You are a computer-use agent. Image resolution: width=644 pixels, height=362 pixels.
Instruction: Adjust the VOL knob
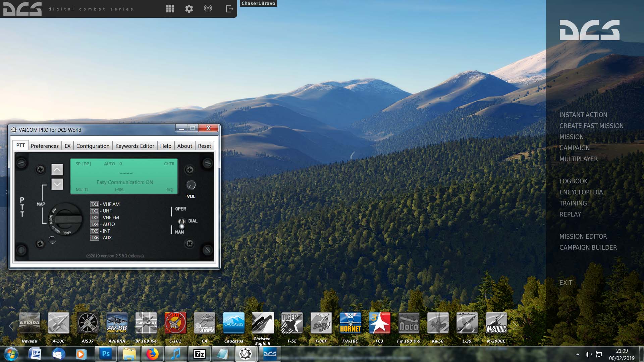click(191, 185)
